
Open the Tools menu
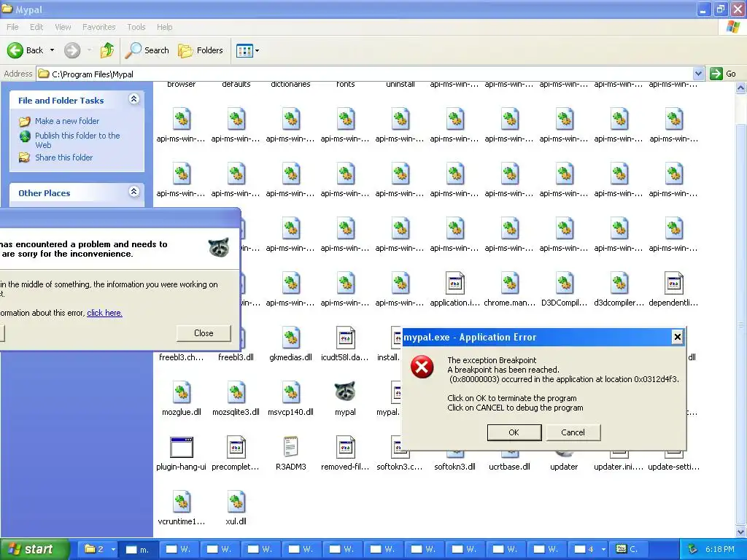tap(136, 27)
